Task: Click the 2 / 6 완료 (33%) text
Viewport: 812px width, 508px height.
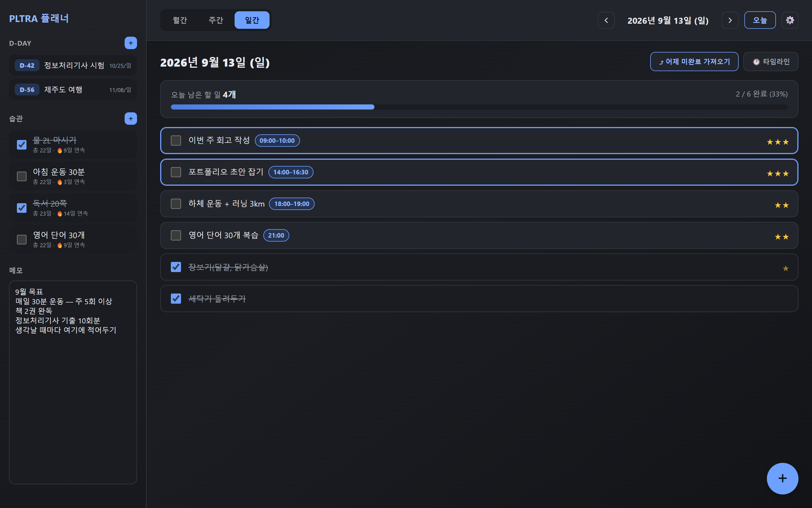Action: pos(761,94)
